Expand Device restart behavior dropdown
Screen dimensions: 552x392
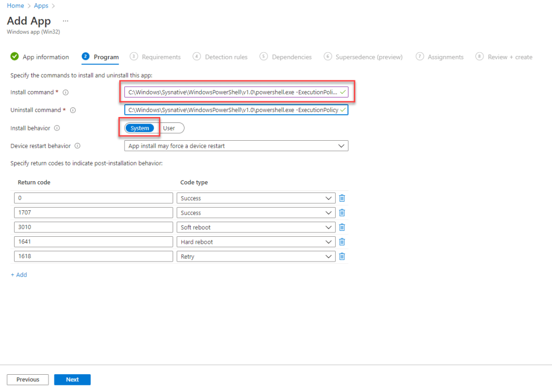tap(236, 146)
